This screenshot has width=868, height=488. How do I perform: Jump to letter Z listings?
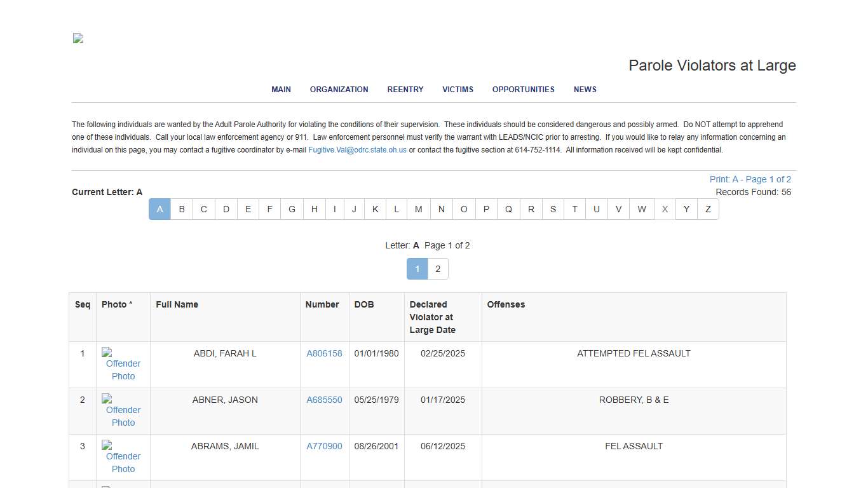point(708,209)
